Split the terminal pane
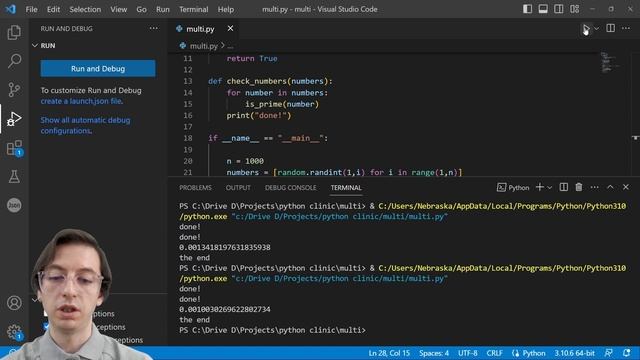This screenshot has height=360, width=640. (x=564, y=187)
